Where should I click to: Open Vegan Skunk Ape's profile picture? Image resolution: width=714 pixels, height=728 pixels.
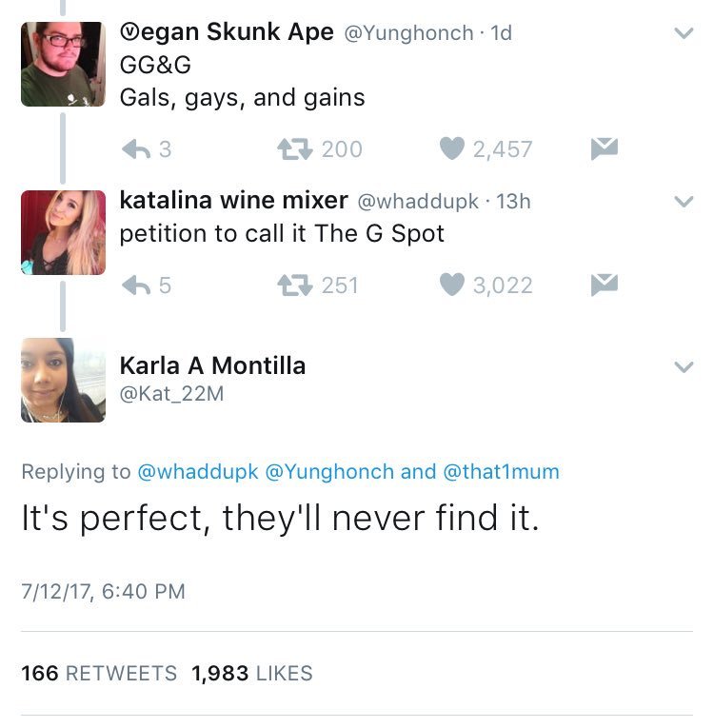[x=63, y=64]
